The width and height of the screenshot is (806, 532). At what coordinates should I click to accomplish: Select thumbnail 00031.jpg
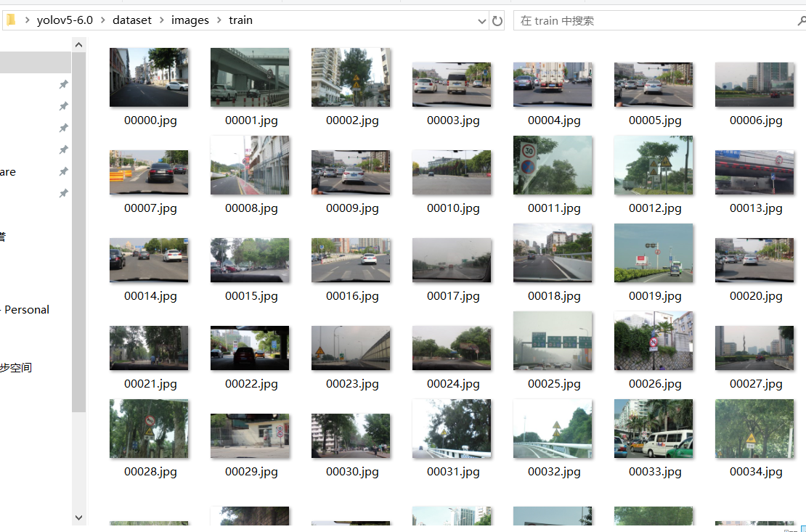click(x=452, y=429)
